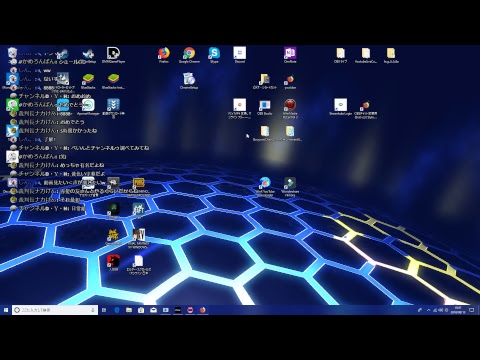Open the BlueStacks desktop shortcut
This screenshot has width=480, height=360.
(x=88, y=81)
